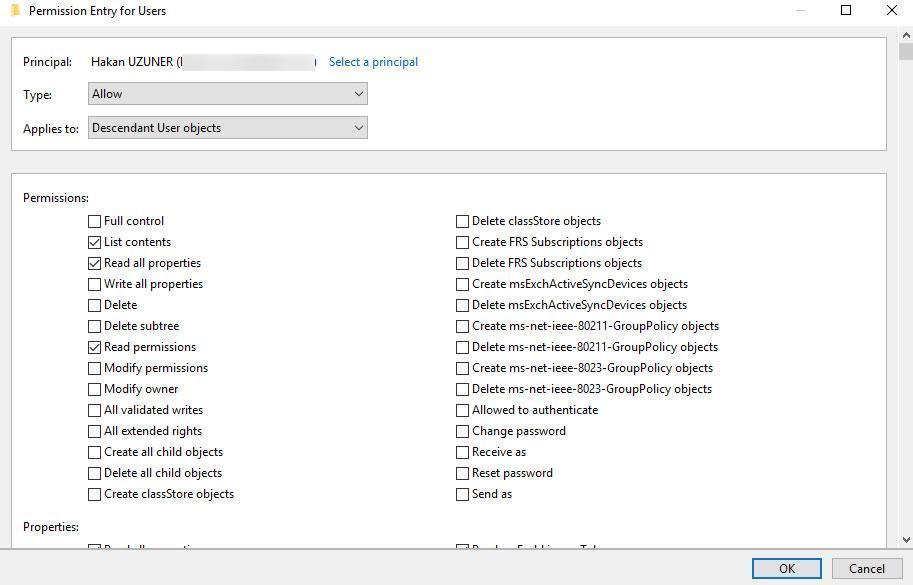This screenshot has width=913, height=585.
Task: Enable the Full control checkbox
Action: click(95, 221)
